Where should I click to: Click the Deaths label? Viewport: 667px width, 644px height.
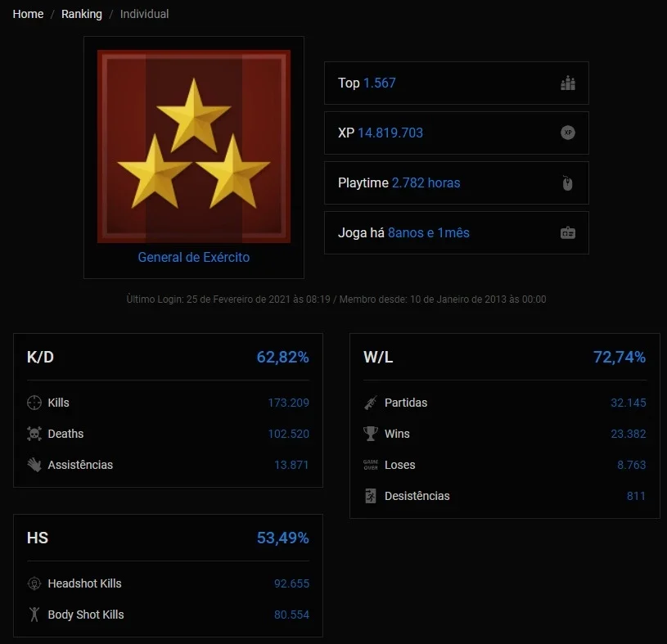coord(66,434)
